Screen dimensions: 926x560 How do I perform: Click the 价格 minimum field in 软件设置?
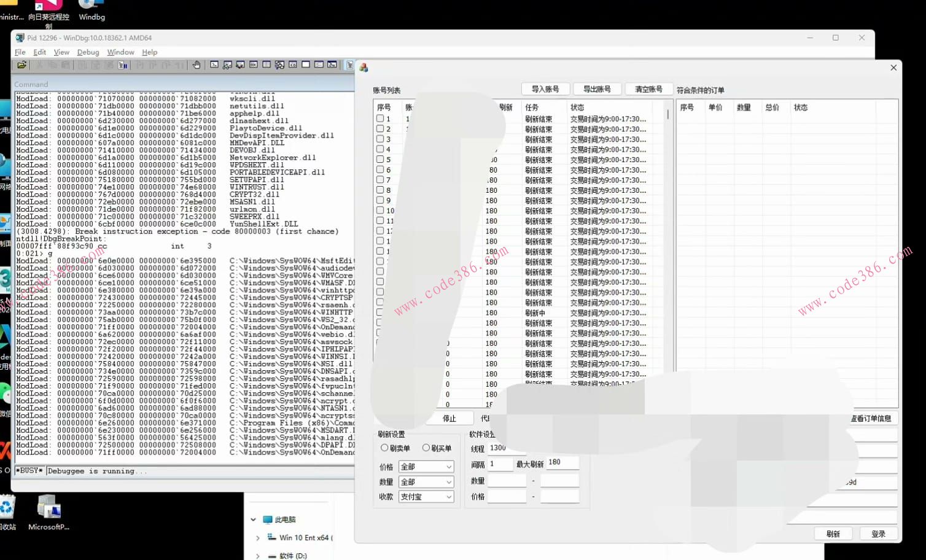pos(507,496)
